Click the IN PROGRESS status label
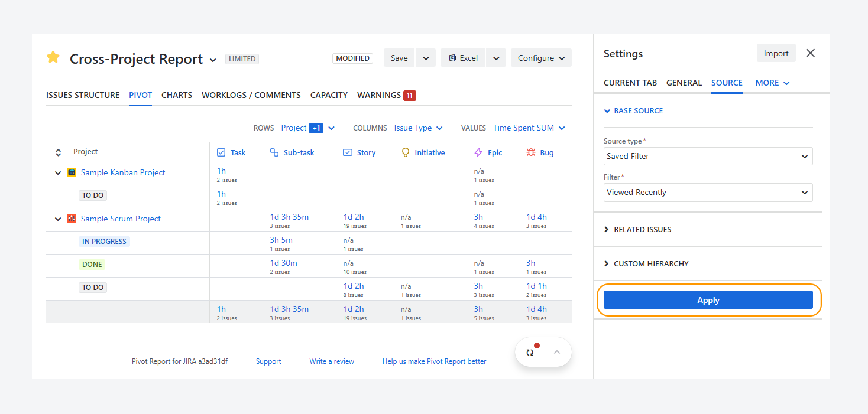Viewport: 868px width, 414px height. tap(104, 242)
